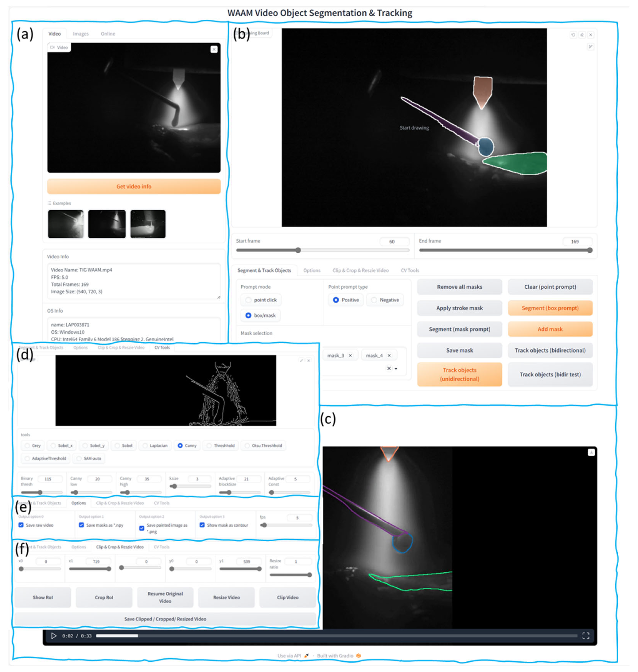Click Crop RoI button
638x672 pixels.
pyautogui.click(x=104, y=597)
